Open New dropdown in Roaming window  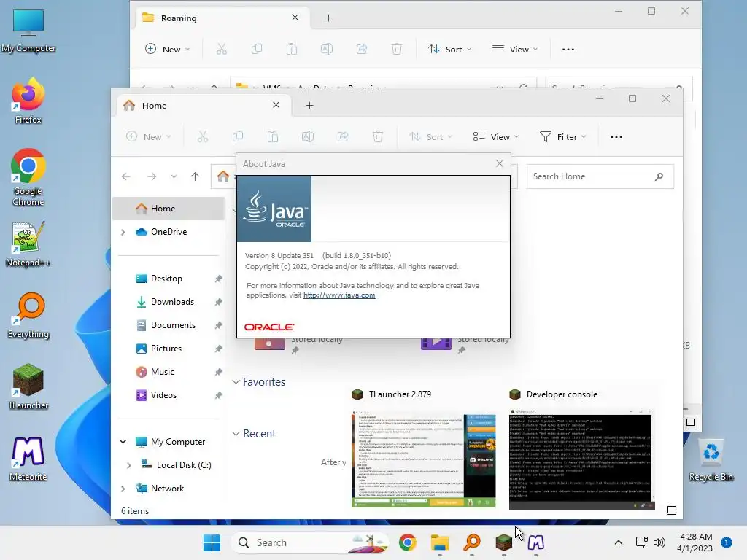pos(167,49)
